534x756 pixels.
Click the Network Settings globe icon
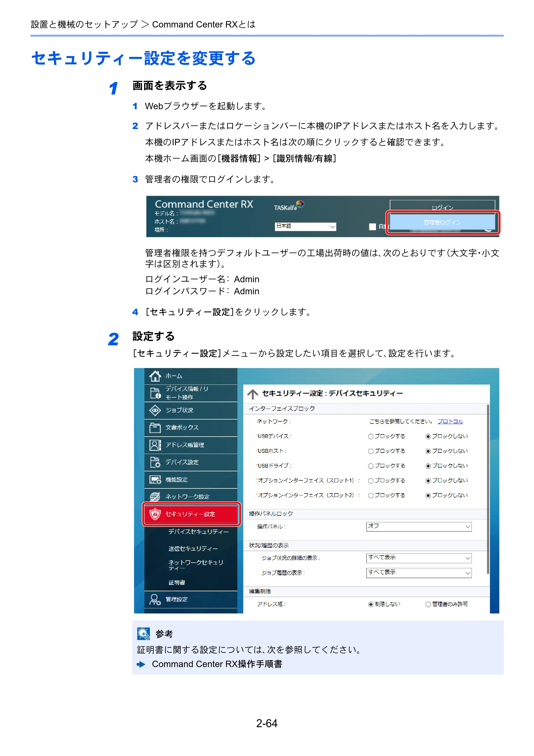(155, 496)
